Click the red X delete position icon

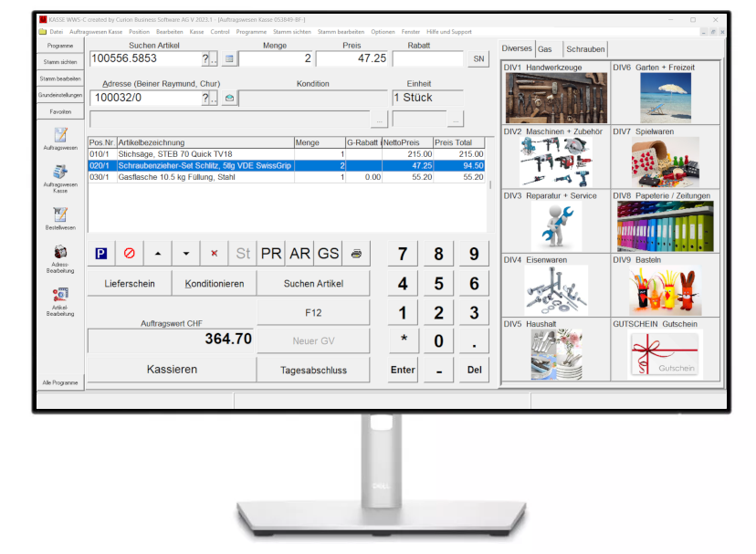coord(215,254)
